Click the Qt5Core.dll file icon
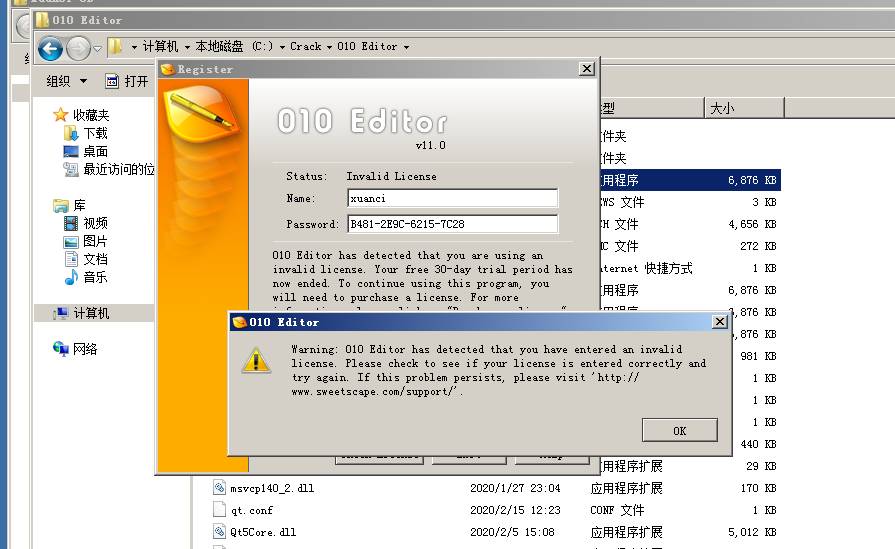895x549 pixels. pyautogui.click(x=220, y=531)
